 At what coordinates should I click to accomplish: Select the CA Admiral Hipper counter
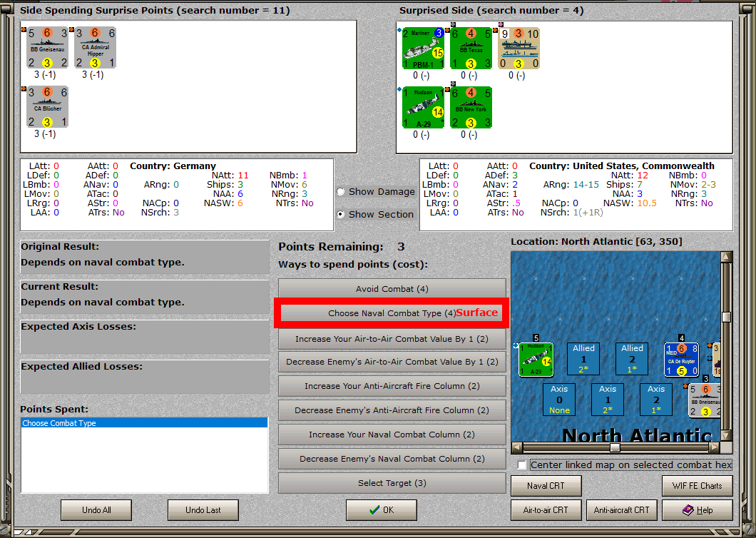click(95, 48)
